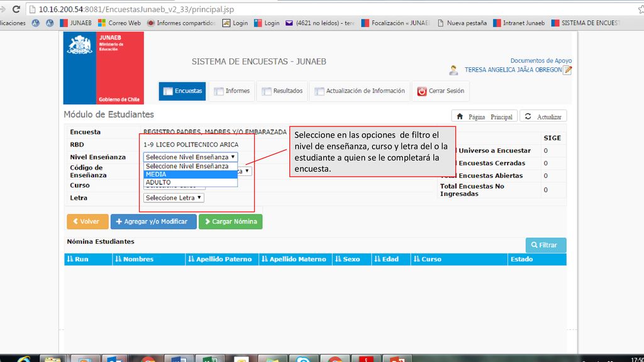644x362 pixels.
Task: Sort table by Sexo column
Action: [x=352, y=259]
